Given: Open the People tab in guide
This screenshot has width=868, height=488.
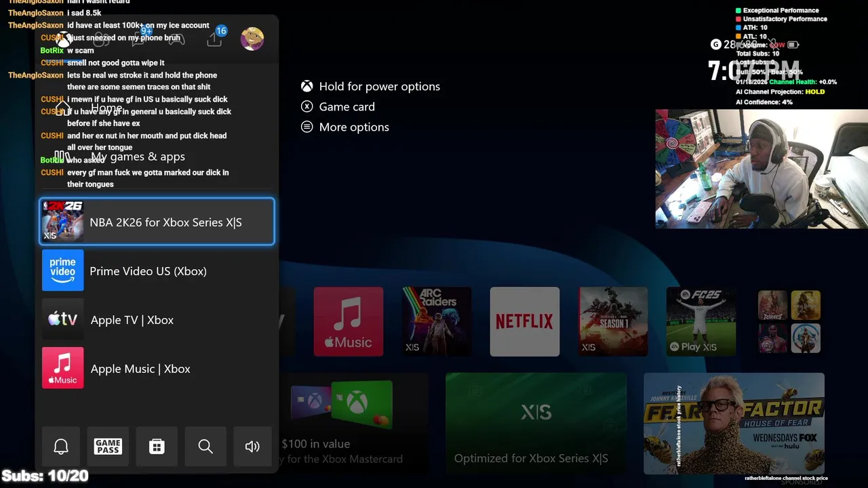Looking at the screenshot, I should (x=101, y=39).
